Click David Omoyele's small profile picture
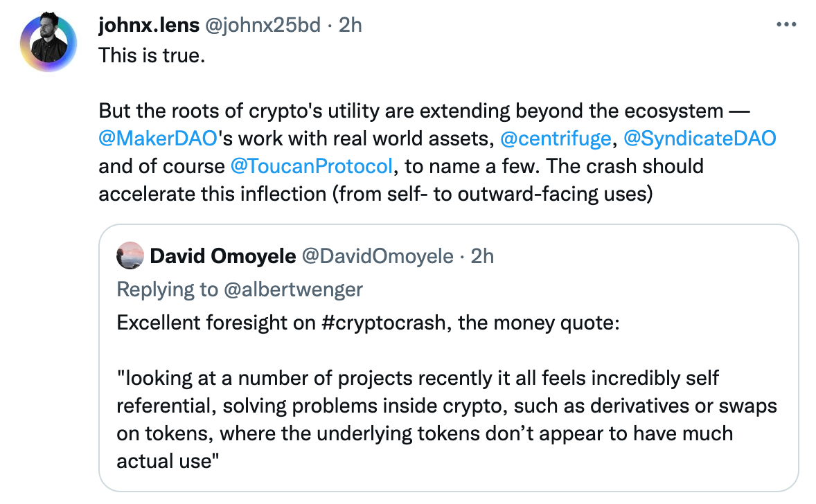816x504 pixels. (x=130, y=256)
